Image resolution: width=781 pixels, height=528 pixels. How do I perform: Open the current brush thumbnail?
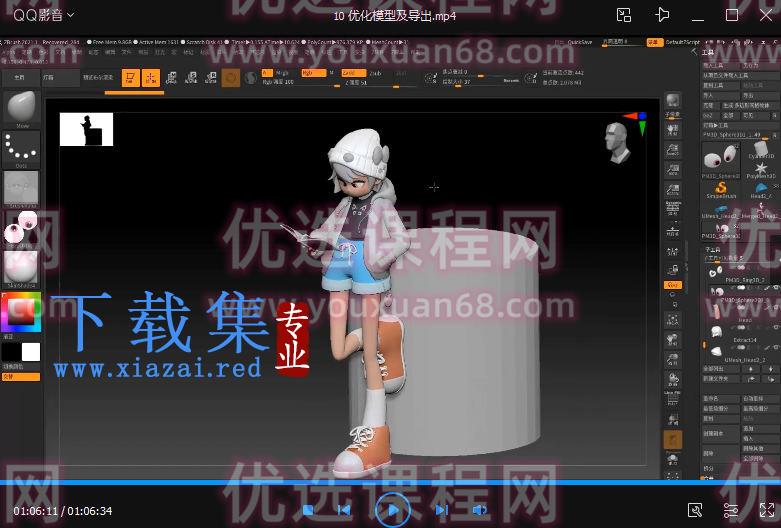point(21,108)
